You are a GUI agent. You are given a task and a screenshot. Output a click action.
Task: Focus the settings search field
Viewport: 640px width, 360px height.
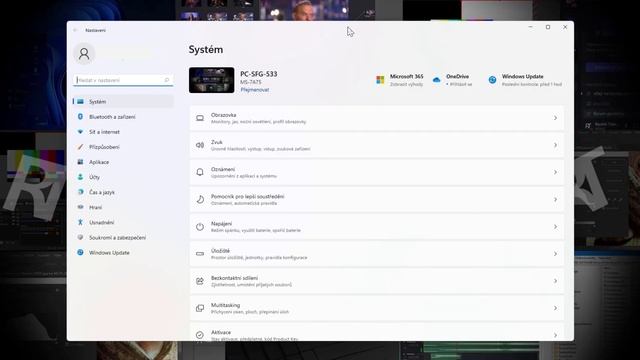[x=123, y=80]
